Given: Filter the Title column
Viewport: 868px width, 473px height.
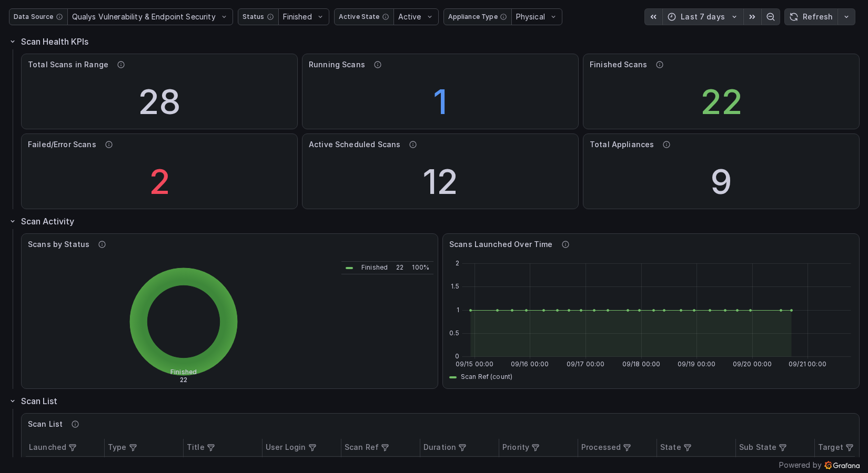Looking at the screenshot, I should click(211, 447).
